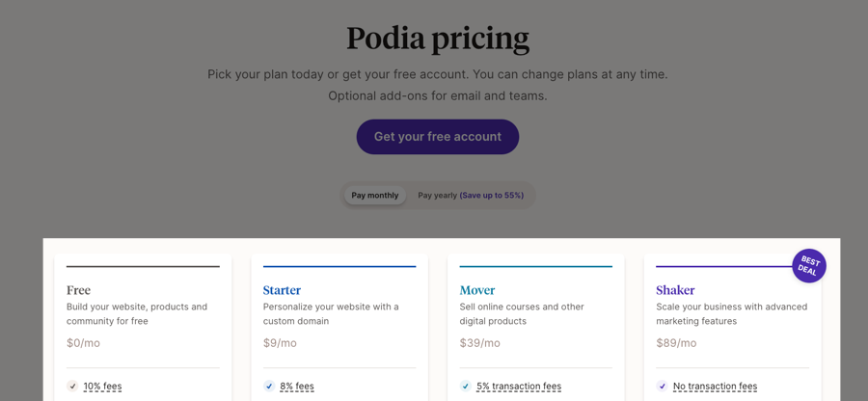Click the Best Deal badge
Viewport: 868px width, 401px height.
click(808, 266)
